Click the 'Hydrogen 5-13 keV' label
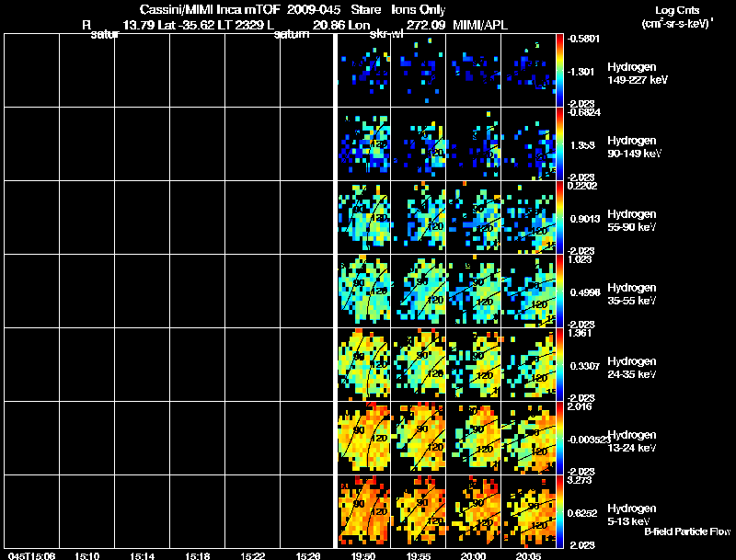The width and height of the screenshot is (736, 560). click(x=632, y=515)
